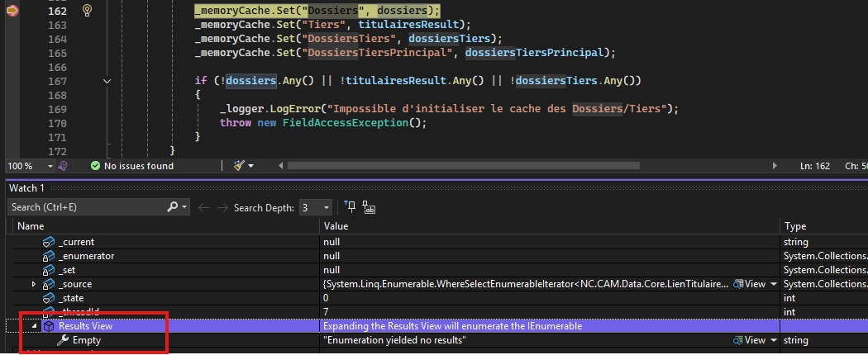This screenshot has height=355, width=868.
Task: Select the Watch 1 panel title tab
Action: pos(26,188)
